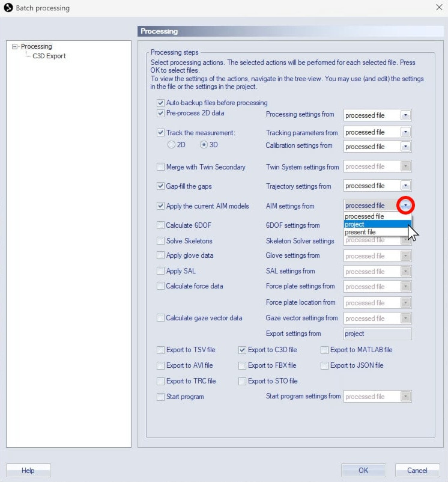Screen dimensions: 448x482
Task: Collapse the Processing tree node
Action: coord(15,46)
